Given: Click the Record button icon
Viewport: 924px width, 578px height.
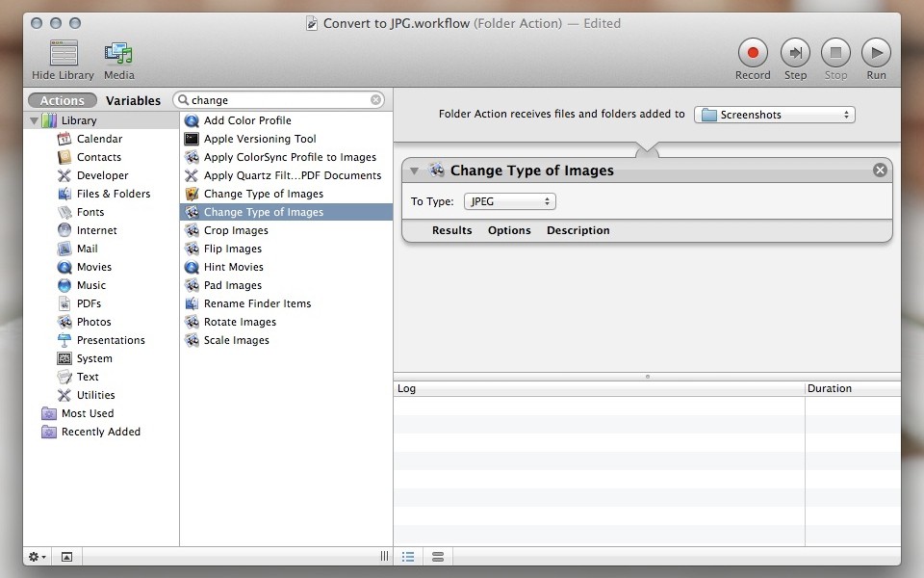Looking at the screenshot, I should point(753,52).
